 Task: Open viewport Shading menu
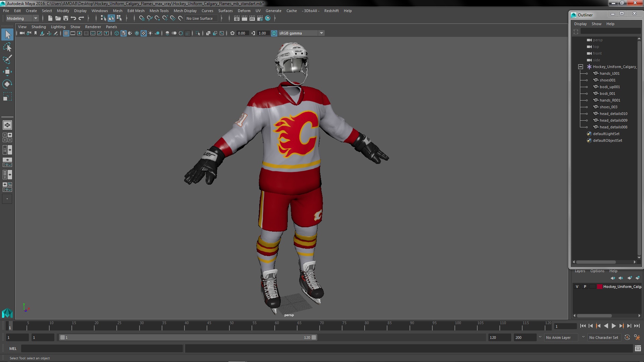pos(39,27)
